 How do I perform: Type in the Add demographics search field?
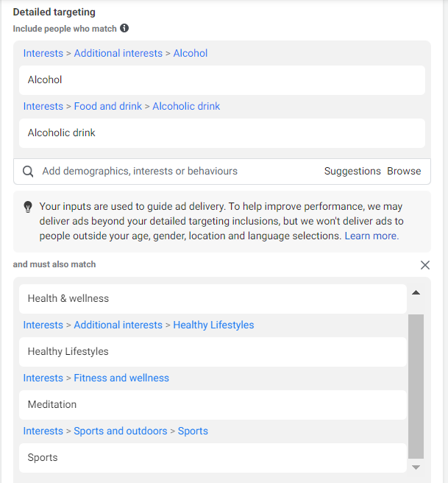pos(177,172)
